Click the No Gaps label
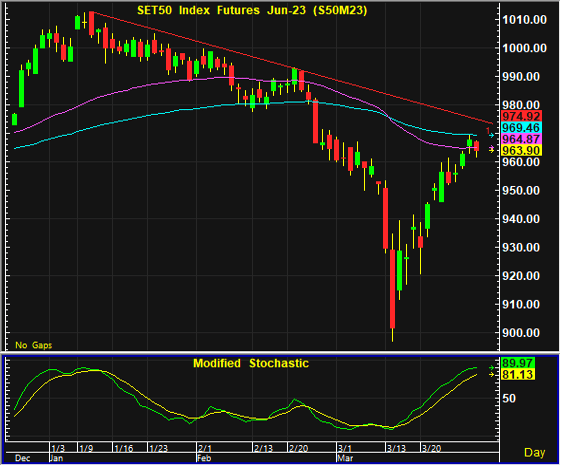Viewport: 561px width, 466px height. click(34, 345)
